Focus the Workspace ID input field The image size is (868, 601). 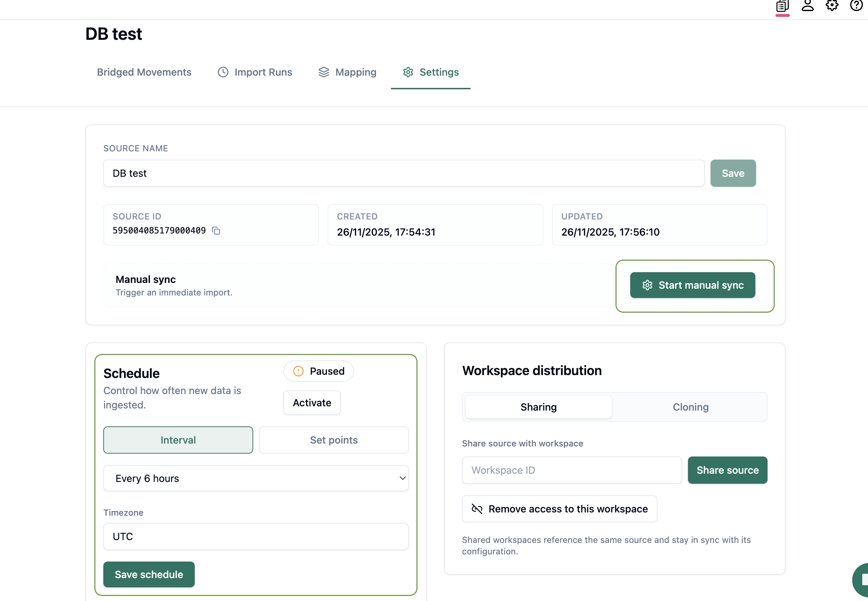pos(571,470)
